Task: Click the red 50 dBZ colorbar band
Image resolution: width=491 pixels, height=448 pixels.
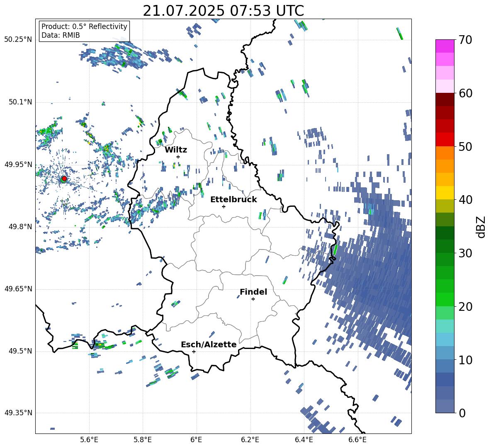Action: [445, 140]
